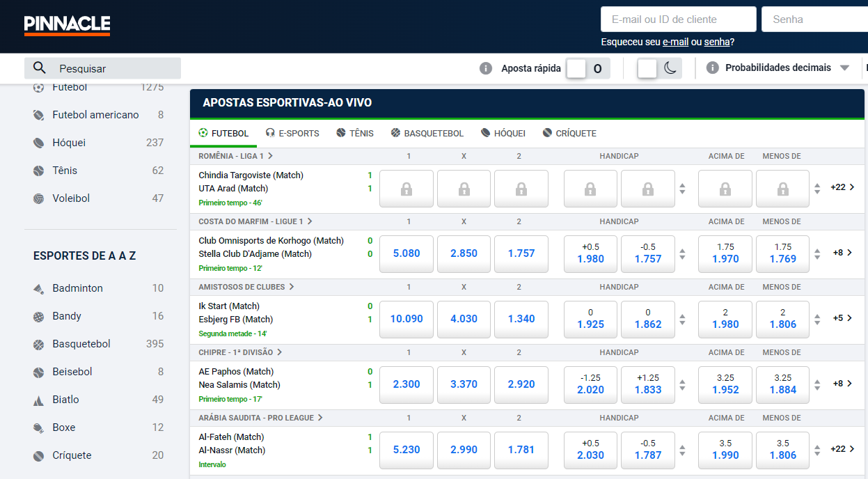868x479 pixels.
Task: Expand Amistosos de Clubes league
Action: [246, 287]
